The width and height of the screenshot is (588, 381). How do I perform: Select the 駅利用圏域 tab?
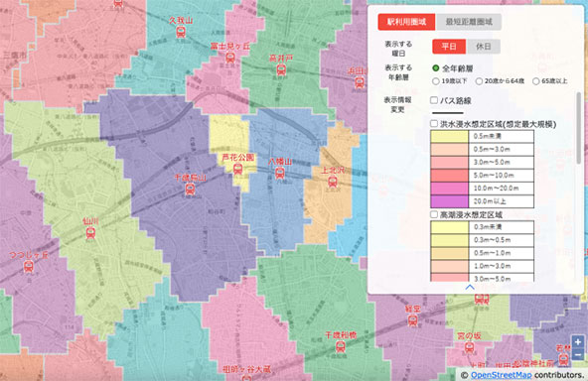point(406,22)
